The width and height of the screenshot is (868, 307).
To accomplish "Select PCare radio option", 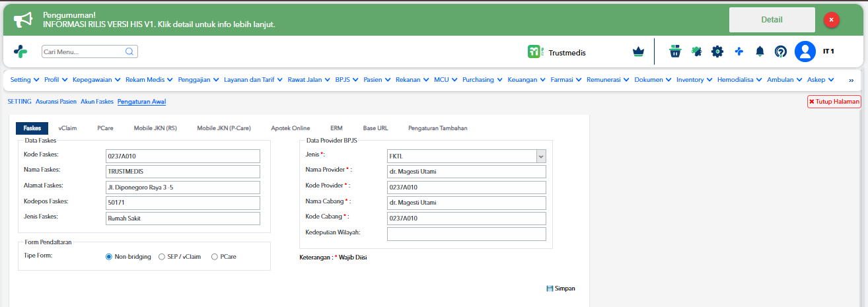I will 214,257.
